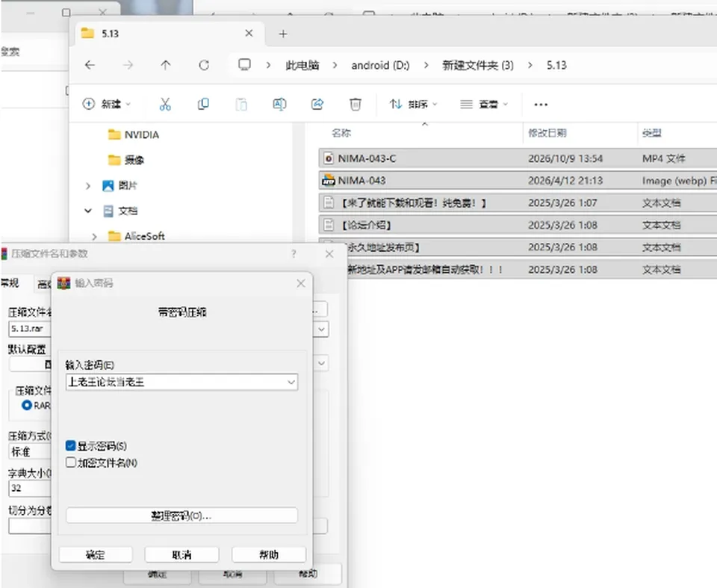Click the Copy icon in Explorer toolbar

pos(203,105)
